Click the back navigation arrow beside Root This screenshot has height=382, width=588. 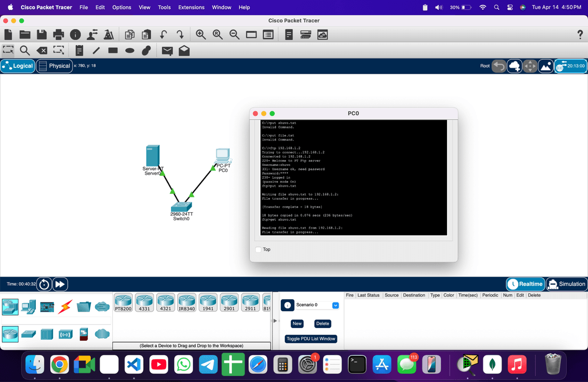pos(499,66)
